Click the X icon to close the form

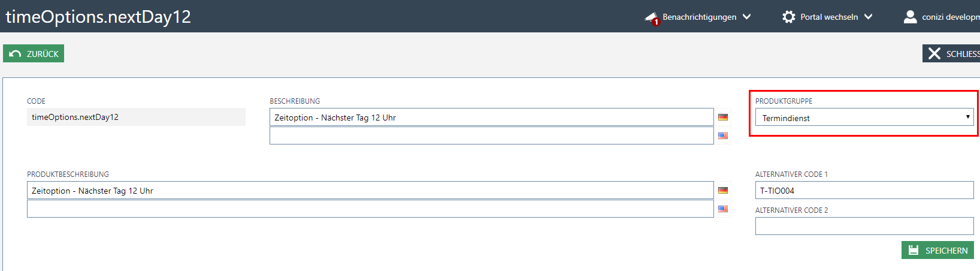pos(934,54)
